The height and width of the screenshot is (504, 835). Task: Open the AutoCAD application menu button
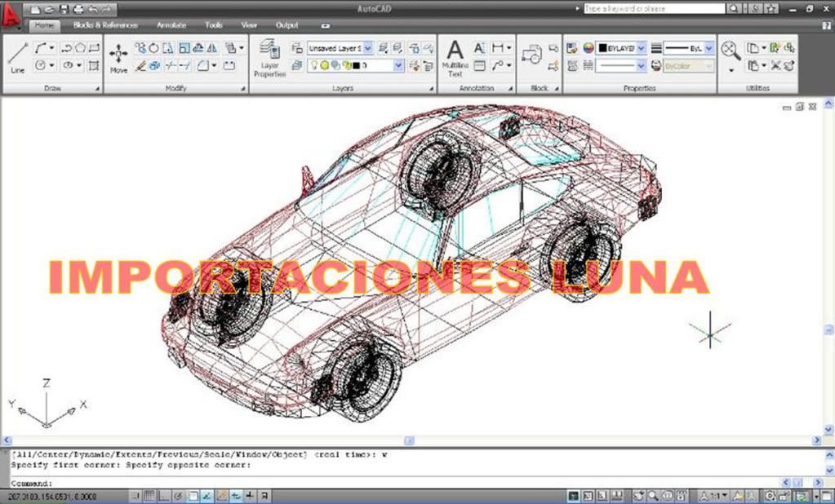point(10,15)
